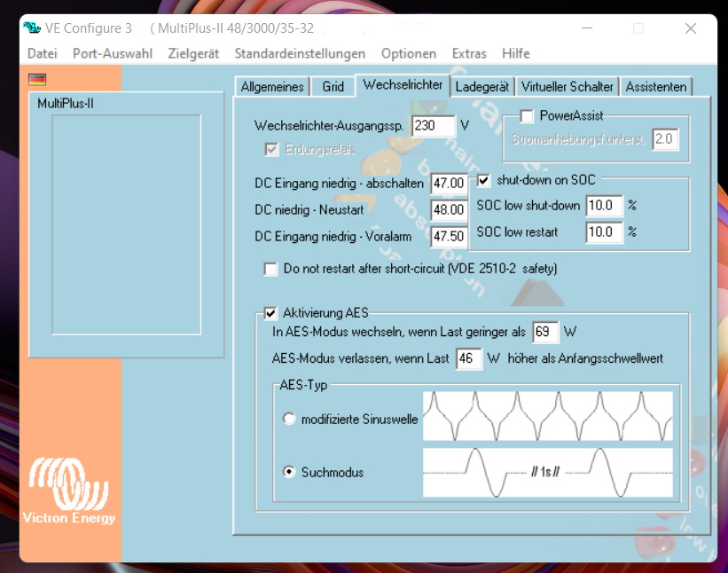The width and height of the screenshot is (728, 573).
Task: Click the SOC low restart percentage field
Action: (x=604, y=232)
